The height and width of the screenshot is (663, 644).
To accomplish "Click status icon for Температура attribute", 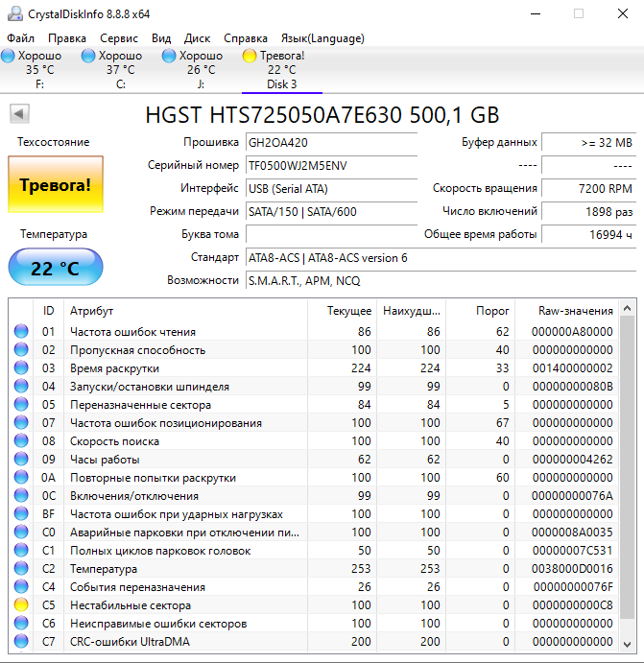I will tap(21, 568).
